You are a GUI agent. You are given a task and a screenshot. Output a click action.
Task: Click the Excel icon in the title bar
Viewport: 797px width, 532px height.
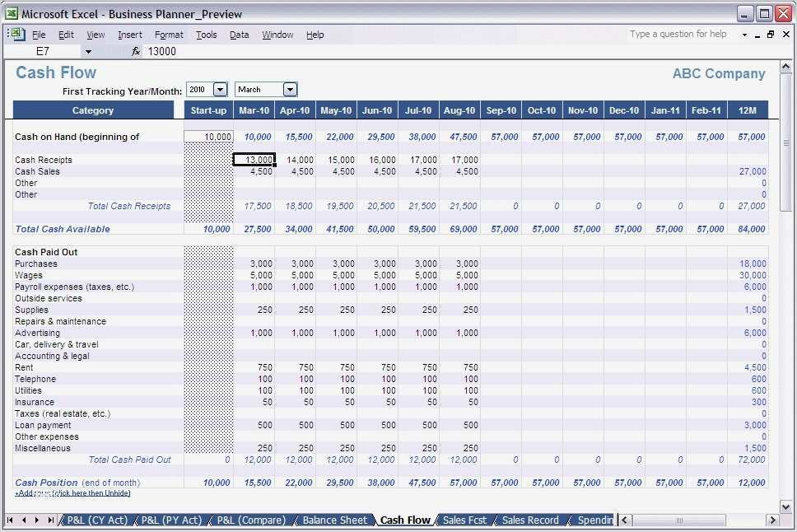click(10, 13)
